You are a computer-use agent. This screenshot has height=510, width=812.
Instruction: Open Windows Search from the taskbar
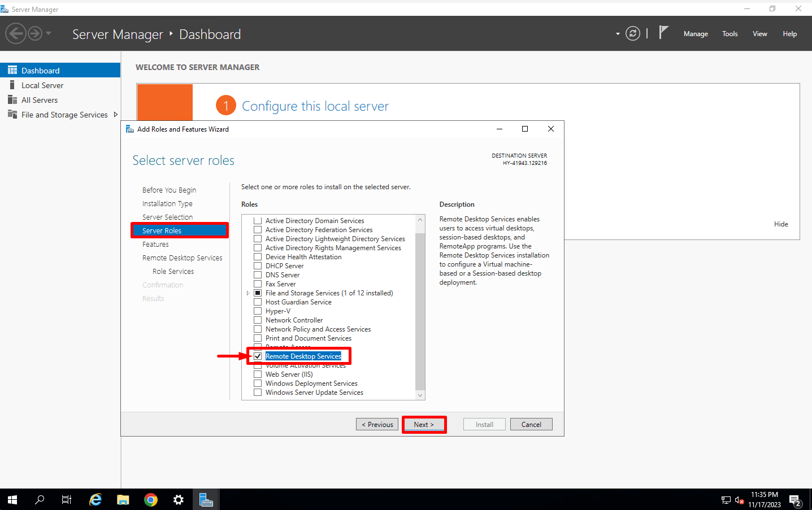click(40, 499)
